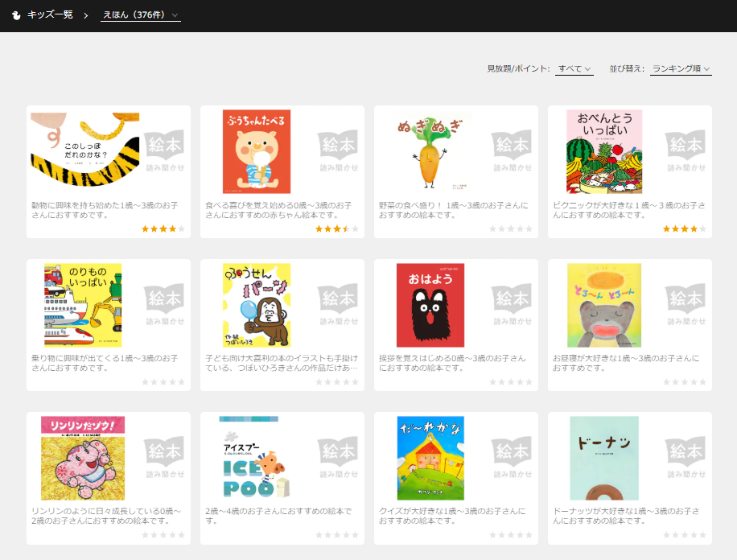Screen dimensions: 737x560
Task: Select description starting リンリンのように日々成長
Action: tap(106, 516)
